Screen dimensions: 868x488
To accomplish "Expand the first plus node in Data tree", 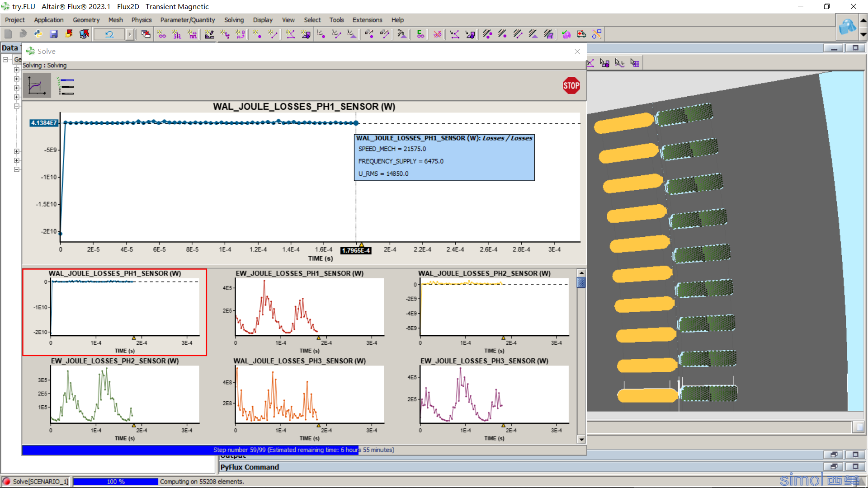I will (17, 70).
